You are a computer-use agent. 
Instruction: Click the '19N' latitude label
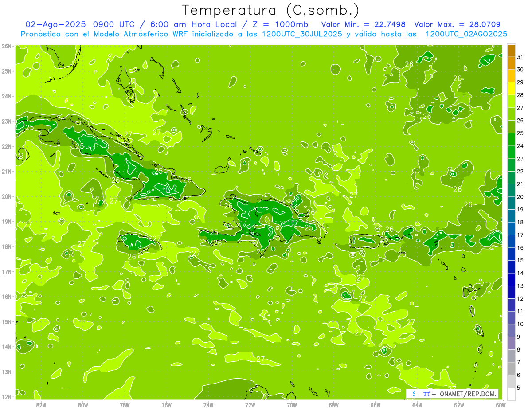tap(7, 221)
